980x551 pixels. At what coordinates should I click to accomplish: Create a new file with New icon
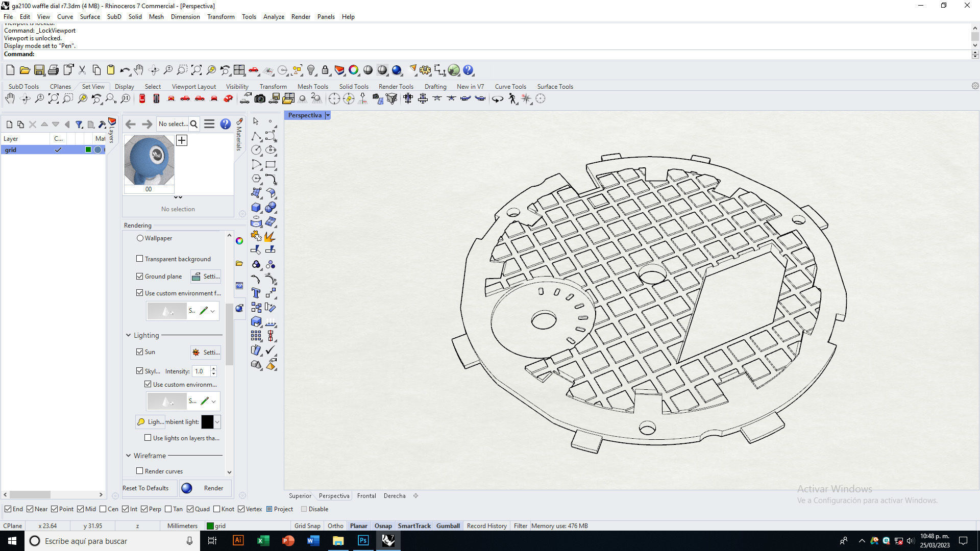(x=10, y=70)
